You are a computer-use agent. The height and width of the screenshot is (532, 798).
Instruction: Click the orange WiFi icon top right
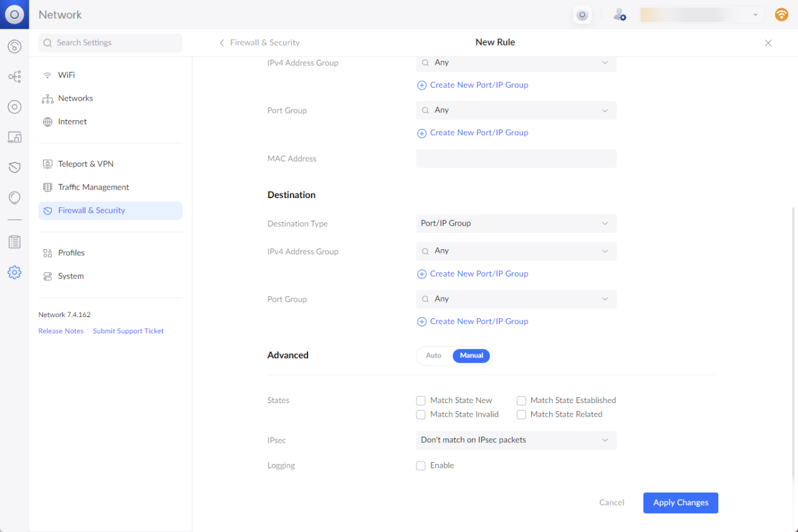(781, 14)
